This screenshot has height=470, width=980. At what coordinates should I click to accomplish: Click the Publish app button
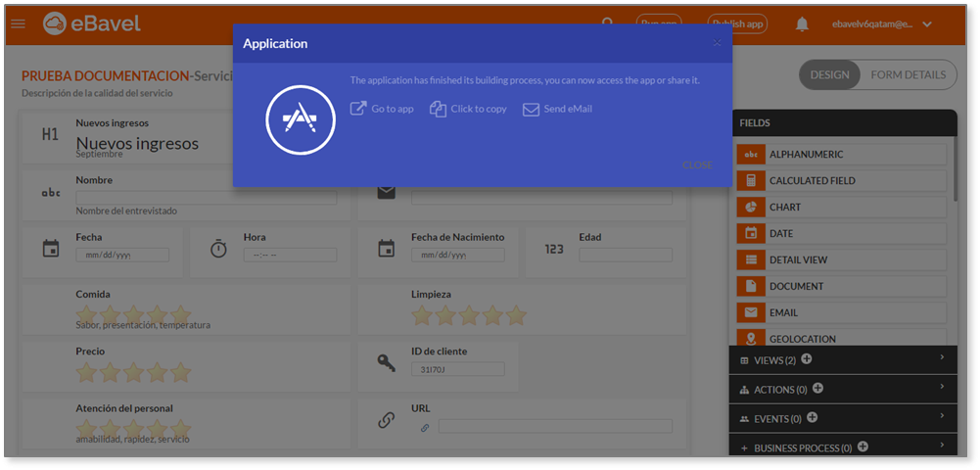737,23
